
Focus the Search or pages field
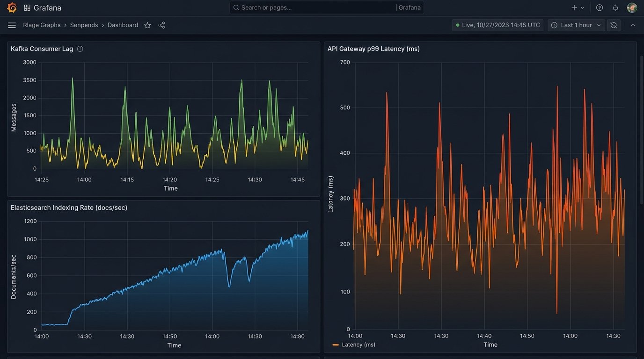(x=314, y=7)
